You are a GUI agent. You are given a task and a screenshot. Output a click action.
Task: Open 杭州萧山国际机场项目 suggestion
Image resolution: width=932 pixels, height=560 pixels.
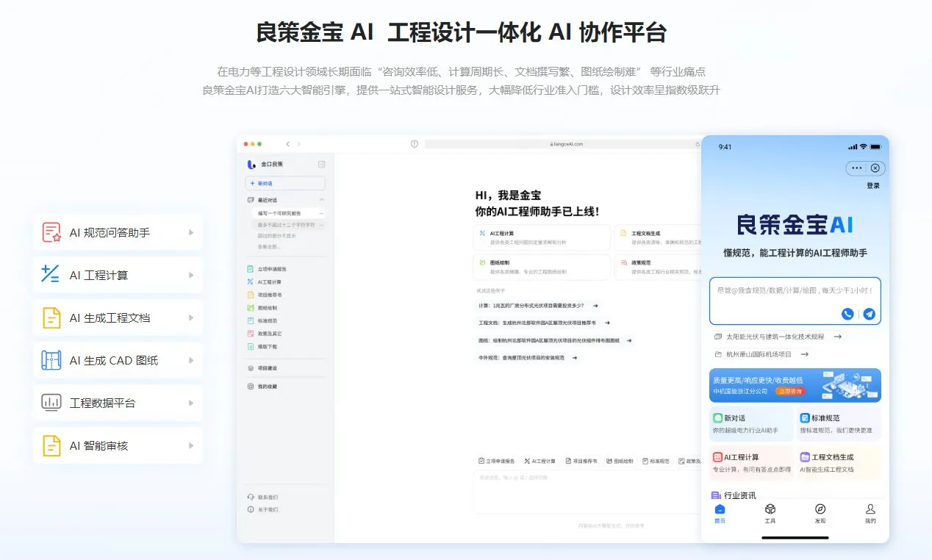tap(761, 354)
